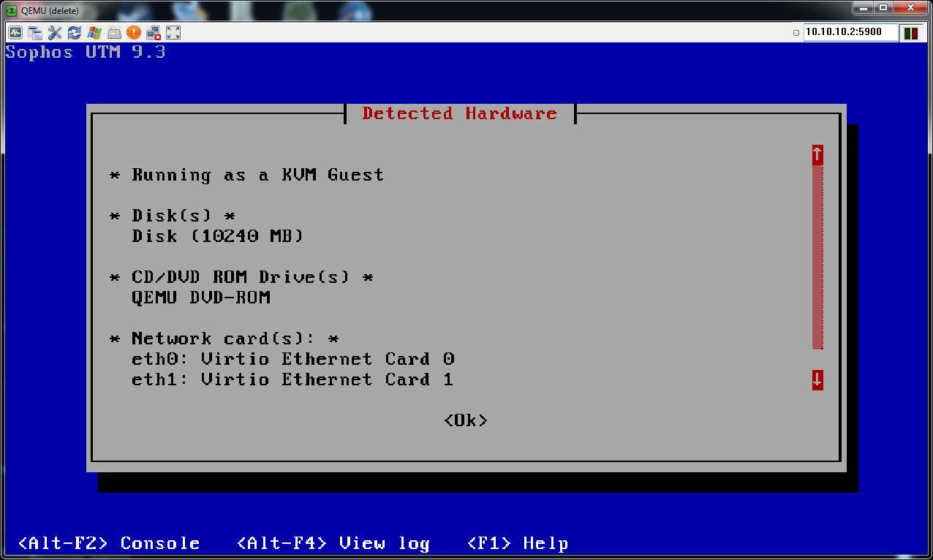Click 'Disk (10240 MB)' entry
This screenshot has width=933, height=560.
[x=217, y=236]
